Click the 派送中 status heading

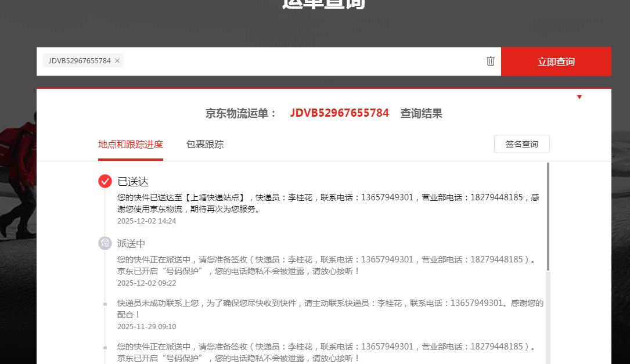tap(131, 244)
